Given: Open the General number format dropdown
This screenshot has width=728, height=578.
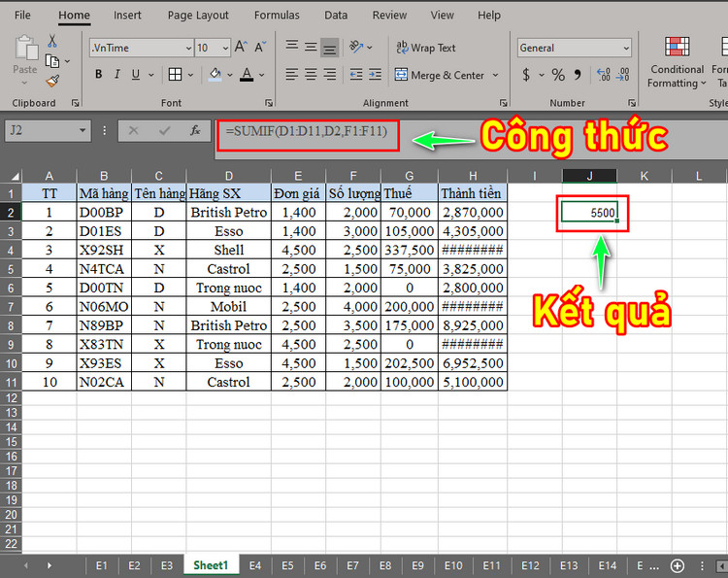Looking at the screenshot, I should [x=626, y=48].
